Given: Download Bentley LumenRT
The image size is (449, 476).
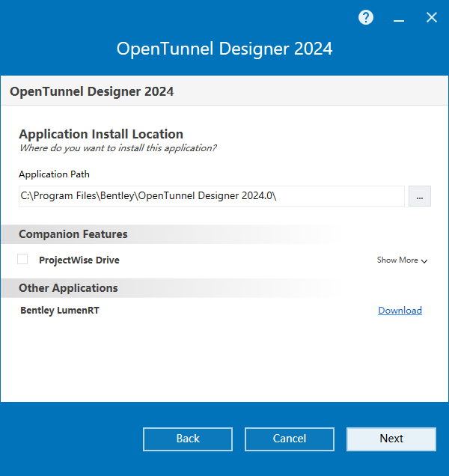Looking at the screenshot, I should (x=400, y=311).
